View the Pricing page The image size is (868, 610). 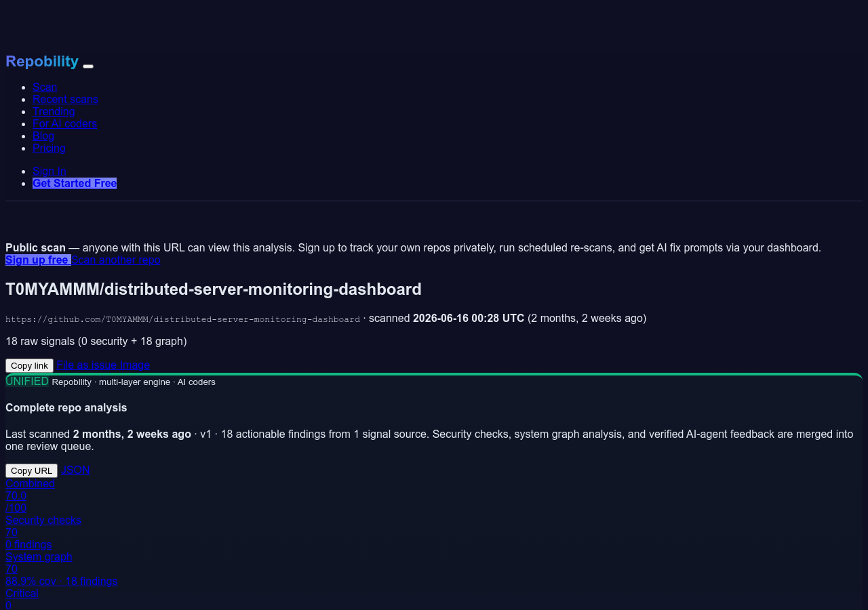pos(49,148)
